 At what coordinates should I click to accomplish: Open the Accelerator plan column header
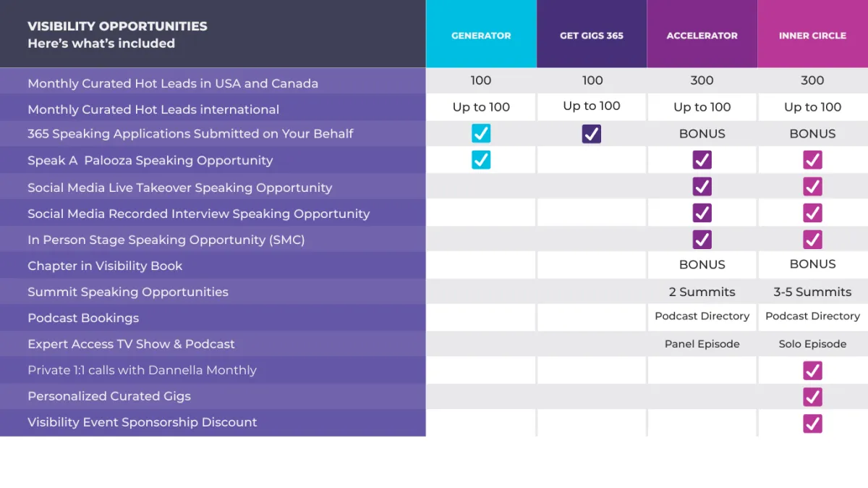pyautogui.click(x=702, y=34)
